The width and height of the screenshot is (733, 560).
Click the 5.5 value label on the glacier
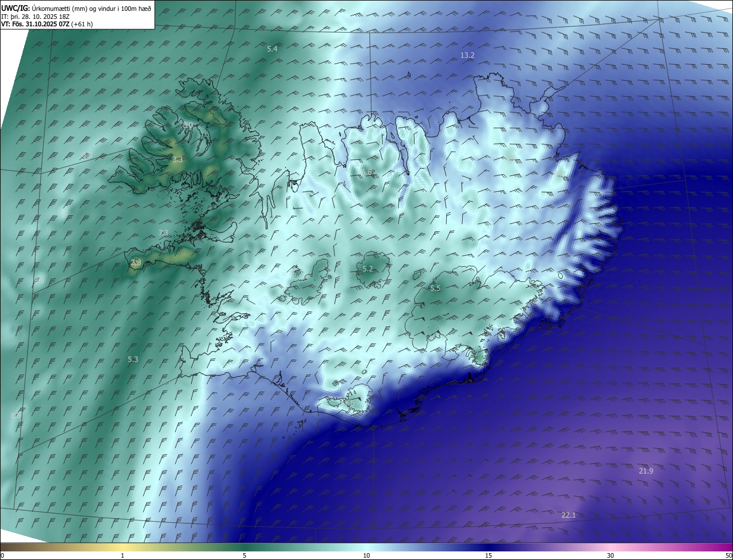435,288
